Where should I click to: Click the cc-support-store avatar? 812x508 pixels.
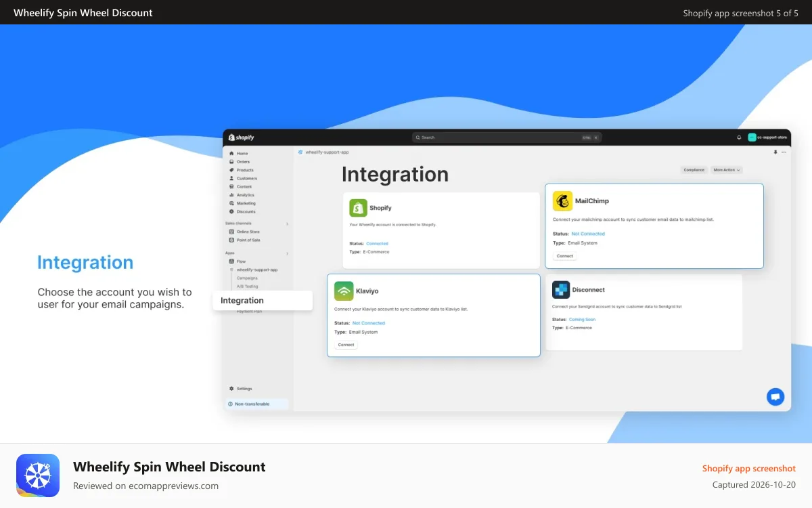click(x=752, y=137)
